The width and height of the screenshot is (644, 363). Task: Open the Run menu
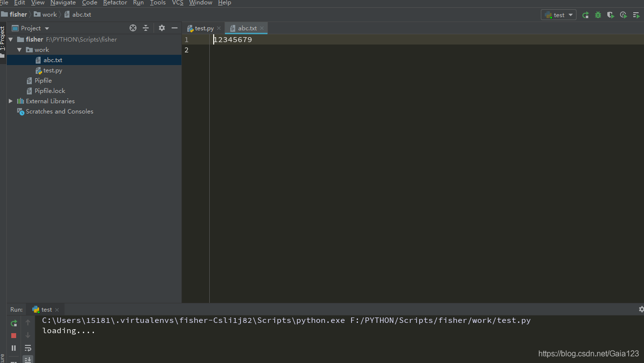pos(138,3)
